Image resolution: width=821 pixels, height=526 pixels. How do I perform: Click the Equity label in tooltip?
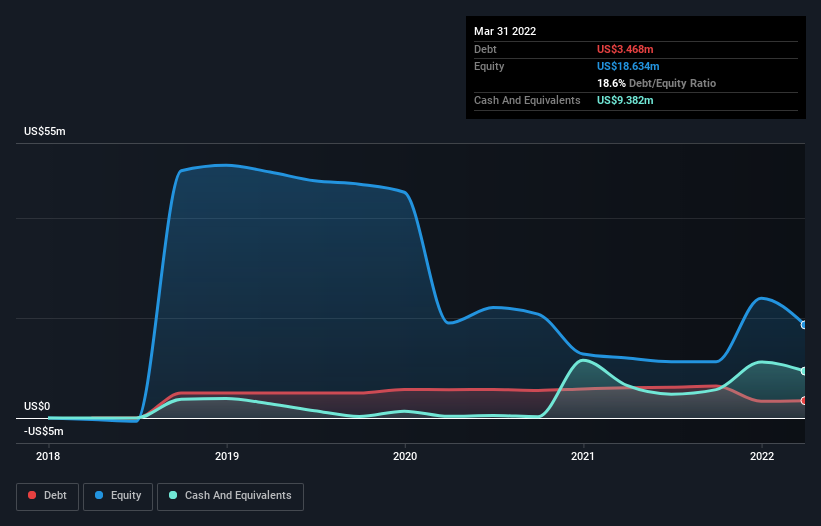(489, 66)
